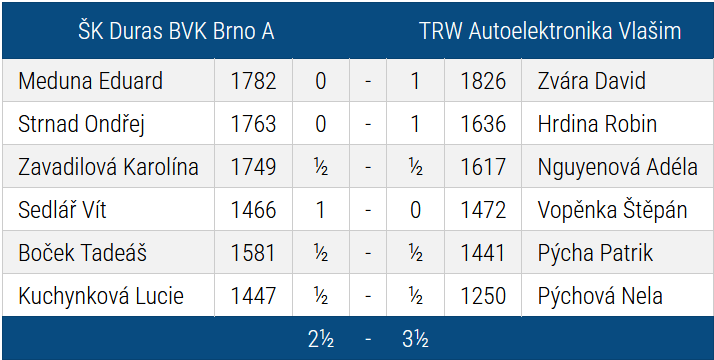The width and height of the screenshot is (714, 360).
Task: Open Kuchynková Lucie entry
Action: 101,296
